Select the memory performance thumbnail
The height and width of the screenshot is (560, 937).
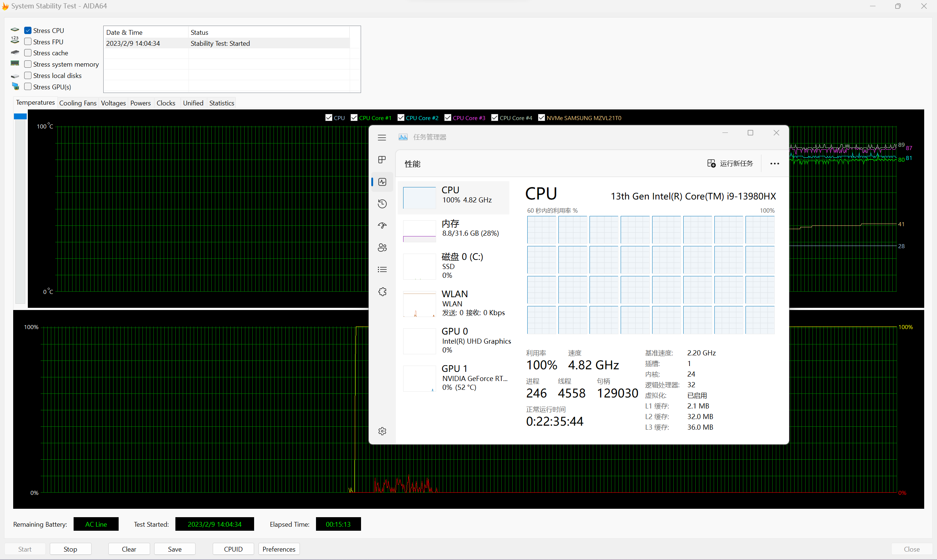(x=419, y=231)
